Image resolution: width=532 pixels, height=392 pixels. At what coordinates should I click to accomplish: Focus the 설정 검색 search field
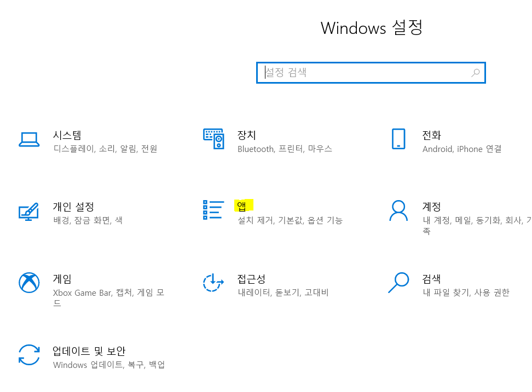pyautogui.click(x=371, y=73)
